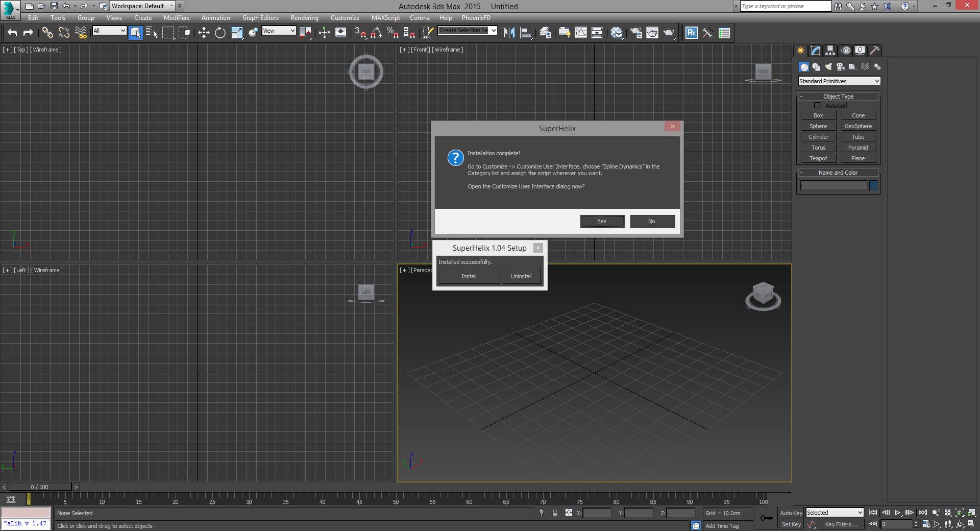
Task: Open the Mirror tool
Action: click(508, 33)
